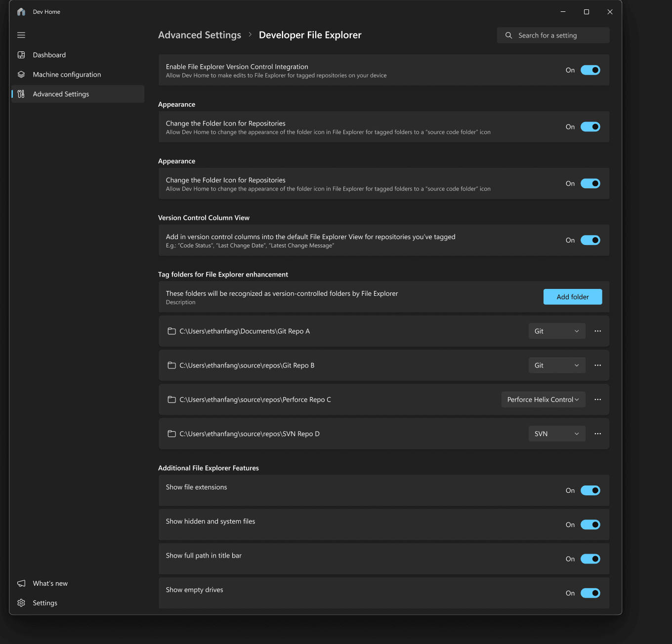Navigate back via Advanced Settings breadcrumb
This screenshot has height=644, width=672.
tap(200, 35)
